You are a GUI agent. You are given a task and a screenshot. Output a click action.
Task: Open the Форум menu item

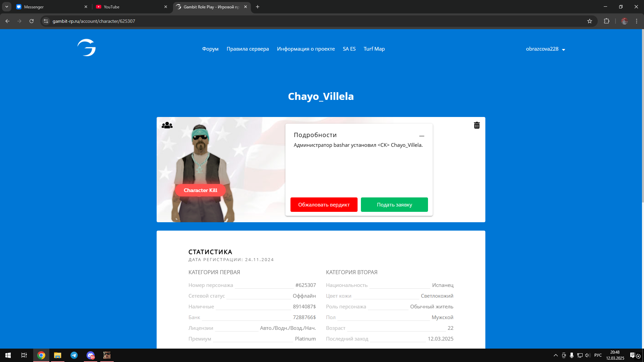point(210,49)
